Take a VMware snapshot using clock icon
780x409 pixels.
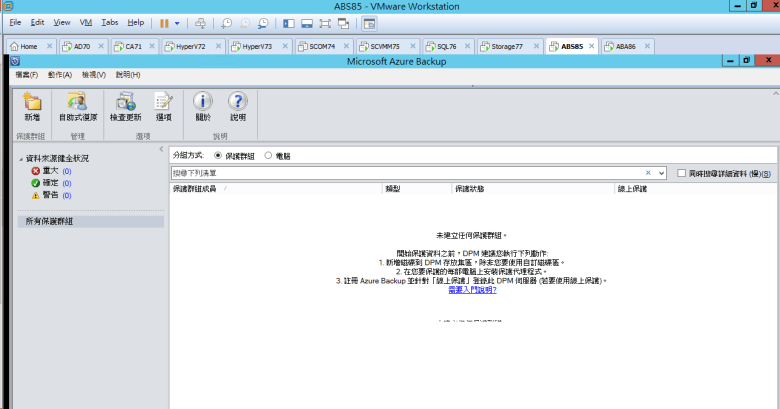pos(227,22)
